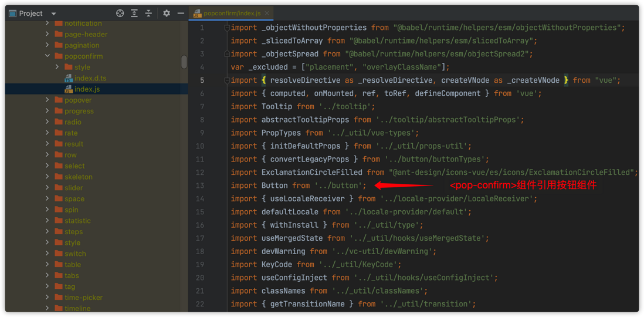This screenshot has width=644, height=317.
Task: Click the index.d.ts TypeScript file icon
Action: tap(68, 78)
